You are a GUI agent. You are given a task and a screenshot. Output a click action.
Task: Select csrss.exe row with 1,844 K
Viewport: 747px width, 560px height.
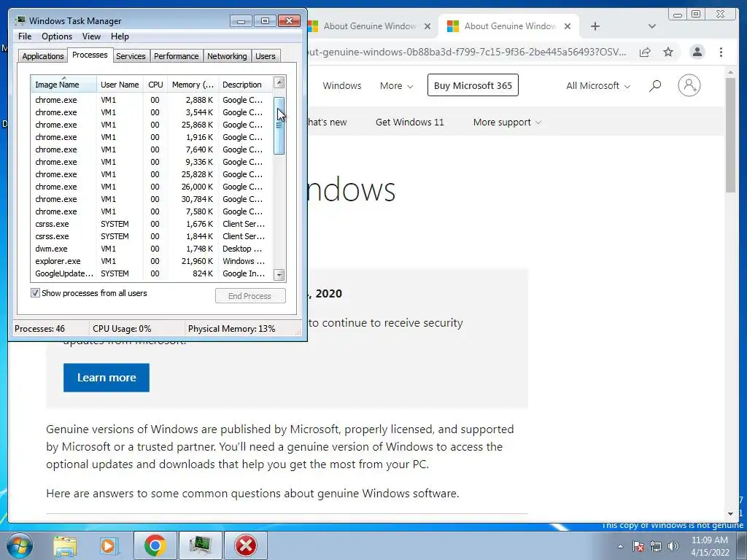[x=152, y=236]
